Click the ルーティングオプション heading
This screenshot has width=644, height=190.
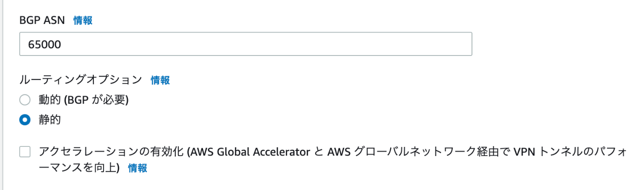(81, 80)
